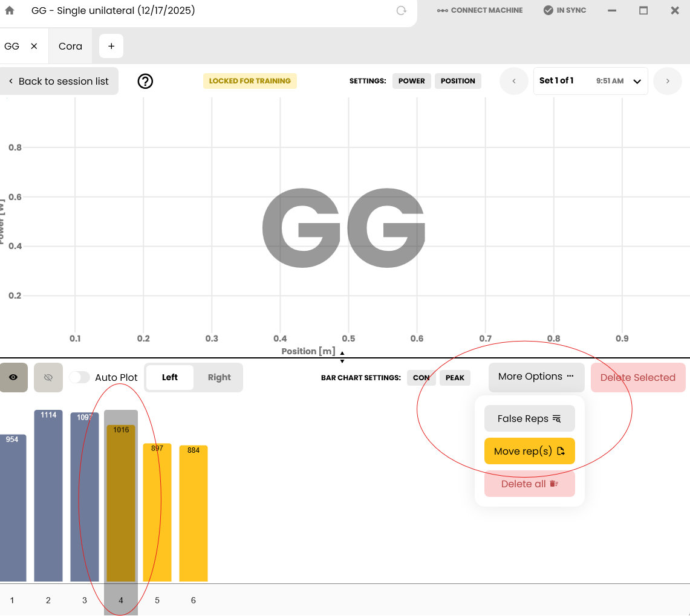Close the GG tab
690x616 pixels.
[x=34, y=46]
